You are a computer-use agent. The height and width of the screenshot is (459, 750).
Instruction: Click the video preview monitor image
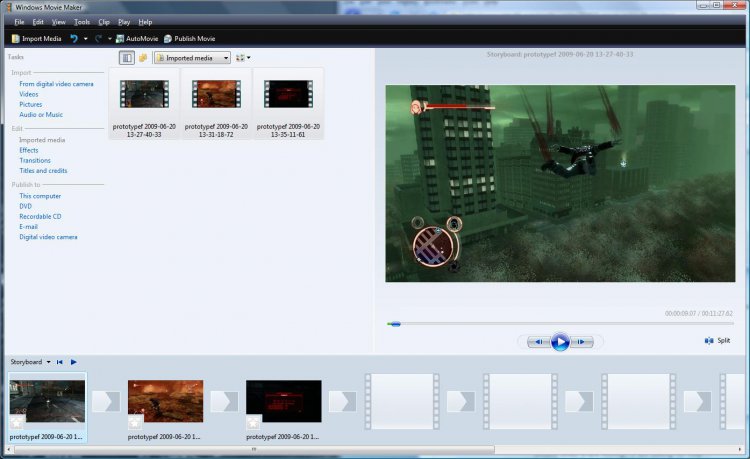pyautogui.click(x=560, y=184)
